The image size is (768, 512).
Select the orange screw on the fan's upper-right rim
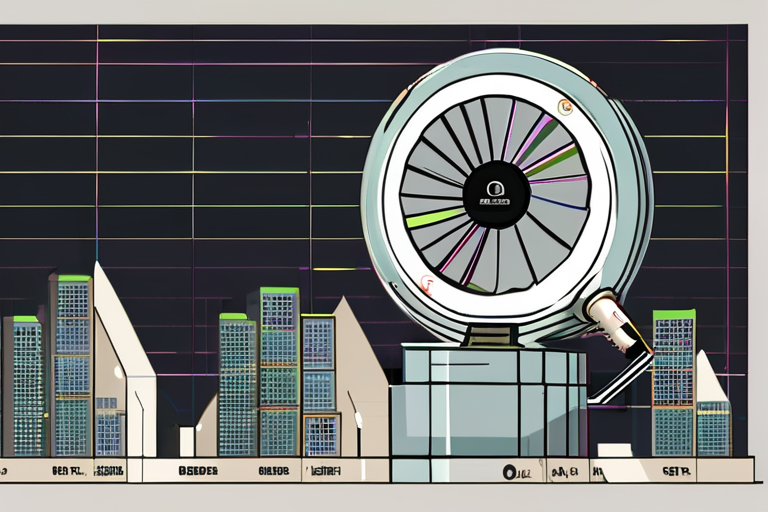[565, 106]
